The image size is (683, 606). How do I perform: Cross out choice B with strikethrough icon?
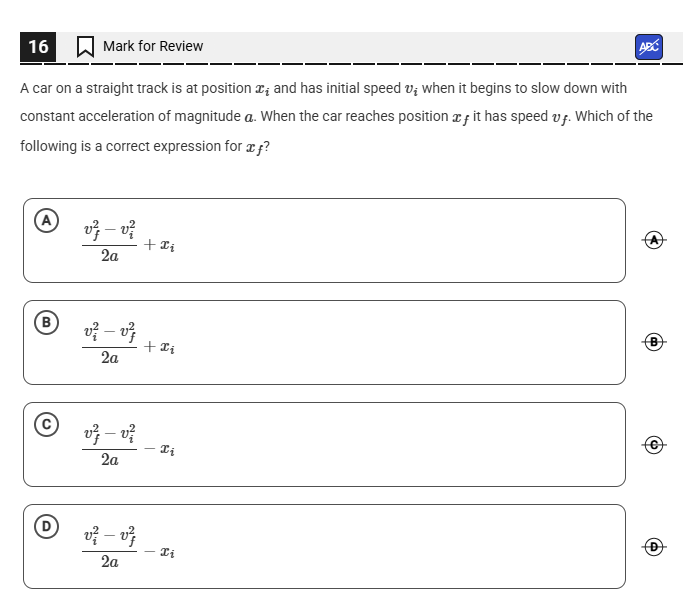coord(654,342)
